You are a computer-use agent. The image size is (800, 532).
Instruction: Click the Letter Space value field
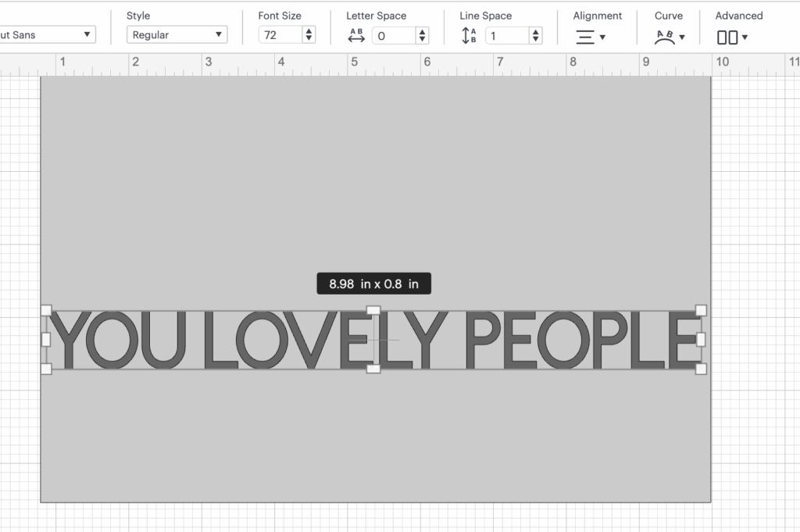tap(394, 35)
